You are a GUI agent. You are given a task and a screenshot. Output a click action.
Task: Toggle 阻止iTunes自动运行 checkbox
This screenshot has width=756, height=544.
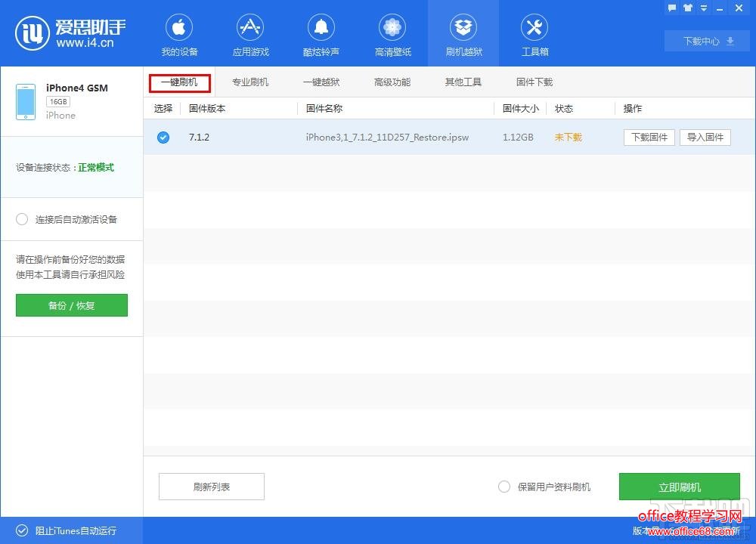click(x=22, y=530)
